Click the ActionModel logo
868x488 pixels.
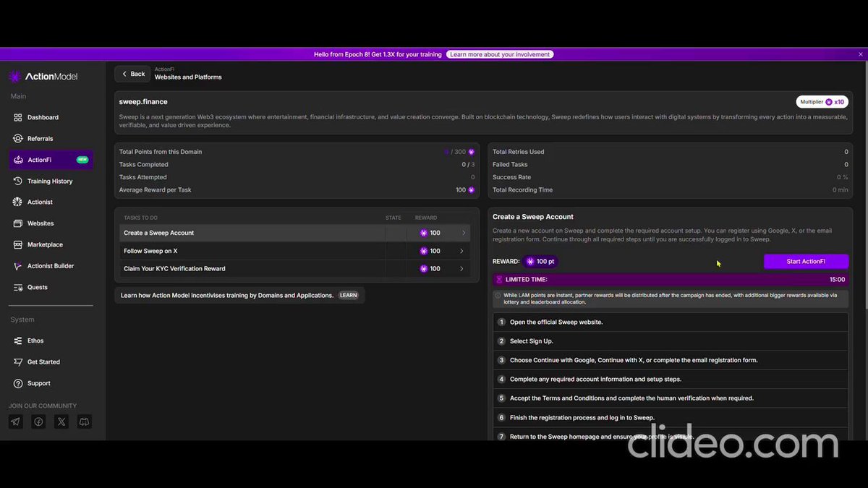click(43, 77)
